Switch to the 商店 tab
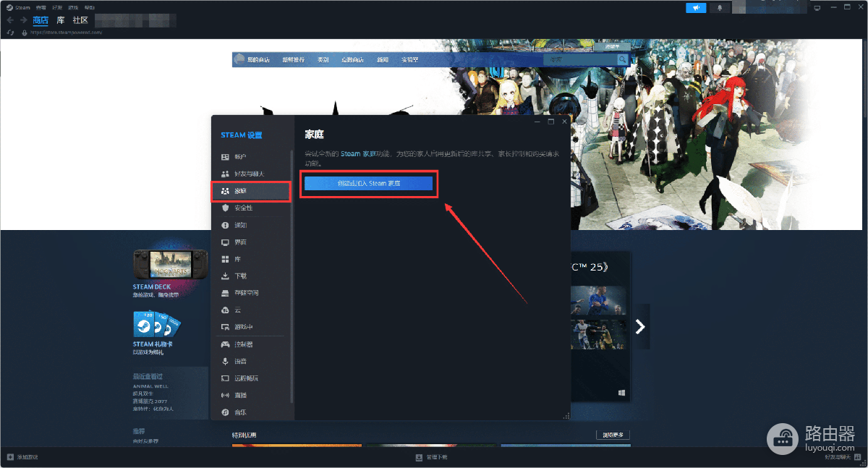 (x=41, y=20)
